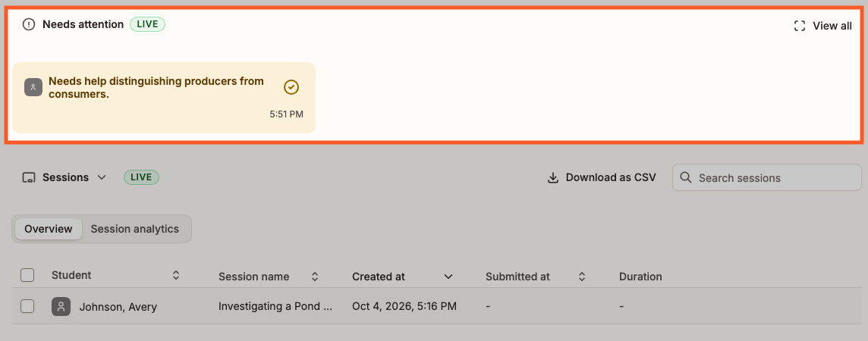Click the Search sessions input field

tap(766, 177)
